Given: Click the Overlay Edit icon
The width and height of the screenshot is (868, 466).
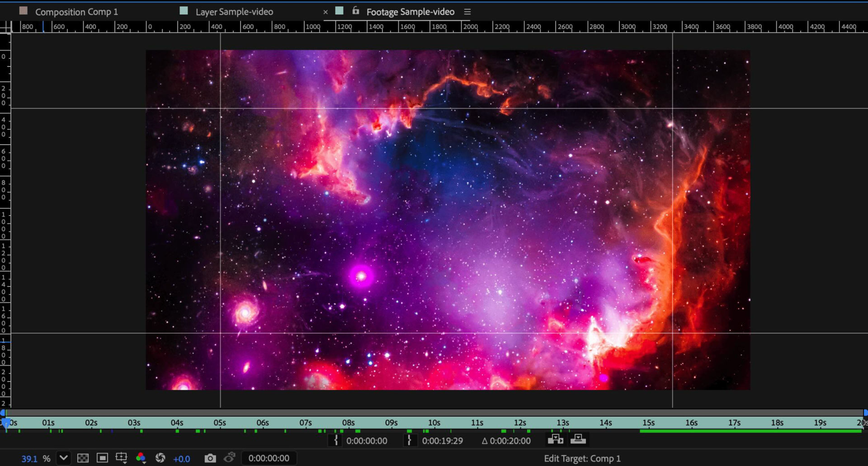Looking at the screenshot, I should pyautogui.click(x=578, y=439).
